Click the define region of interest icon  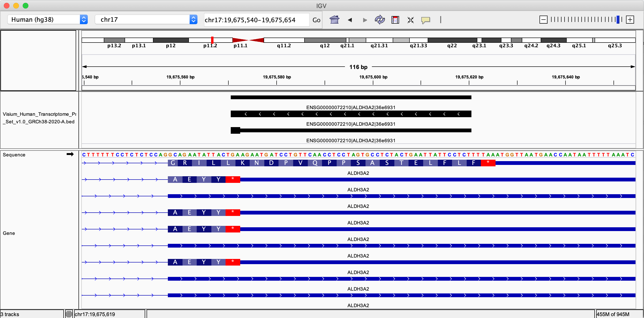395,20
